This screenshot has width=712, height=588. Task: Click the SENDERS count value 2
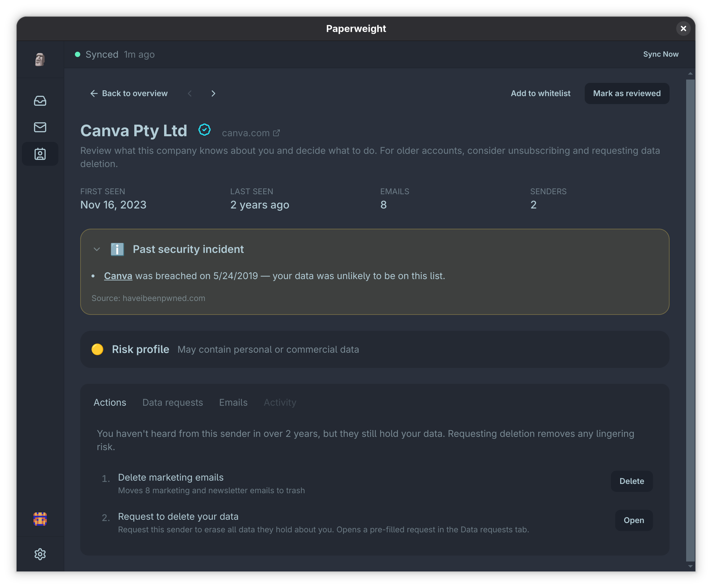click(x=533, y=205)
